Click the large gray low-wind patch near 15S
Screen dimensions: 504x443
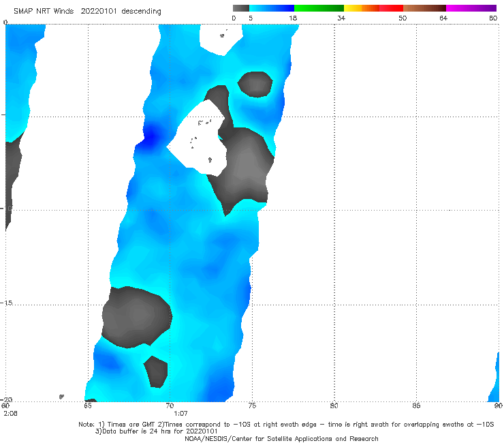(x=137, y=317)
